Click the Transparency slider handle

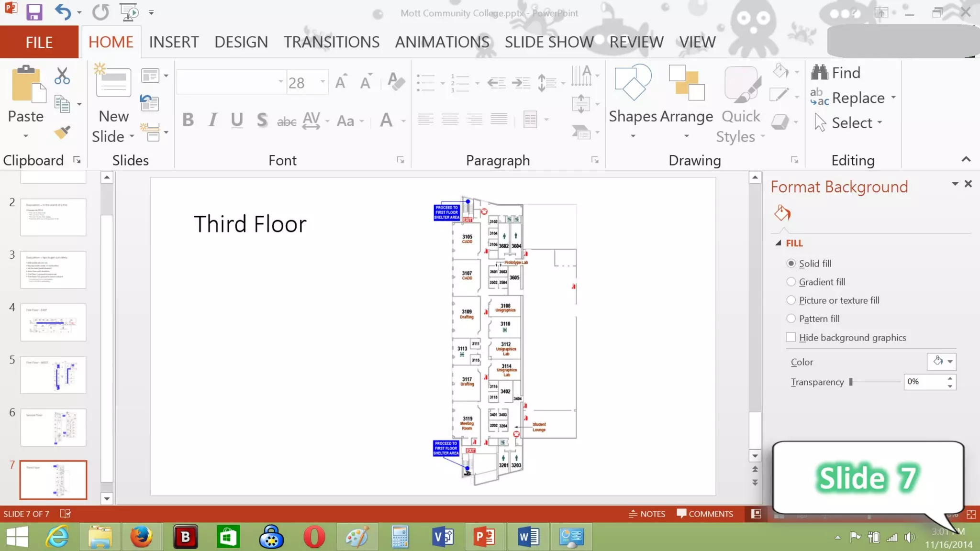click(851, 382)
